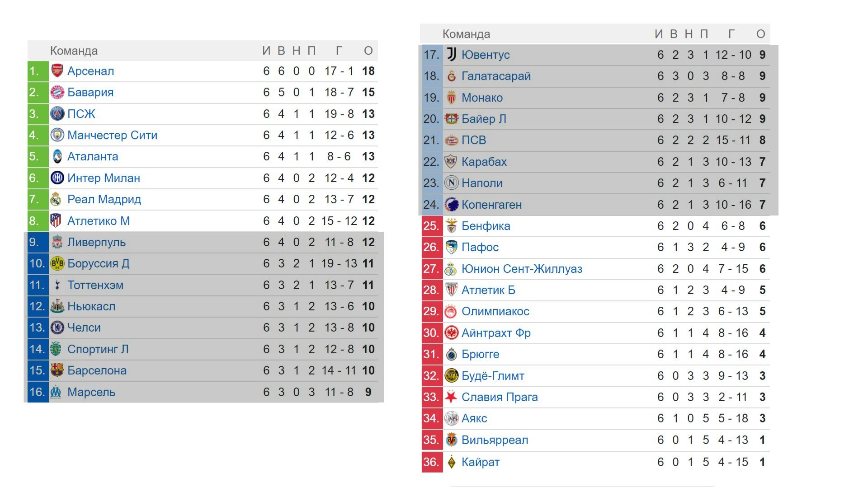Click the Juventus logo icon
Screen dimensions: 868x487
click(451, 55)
